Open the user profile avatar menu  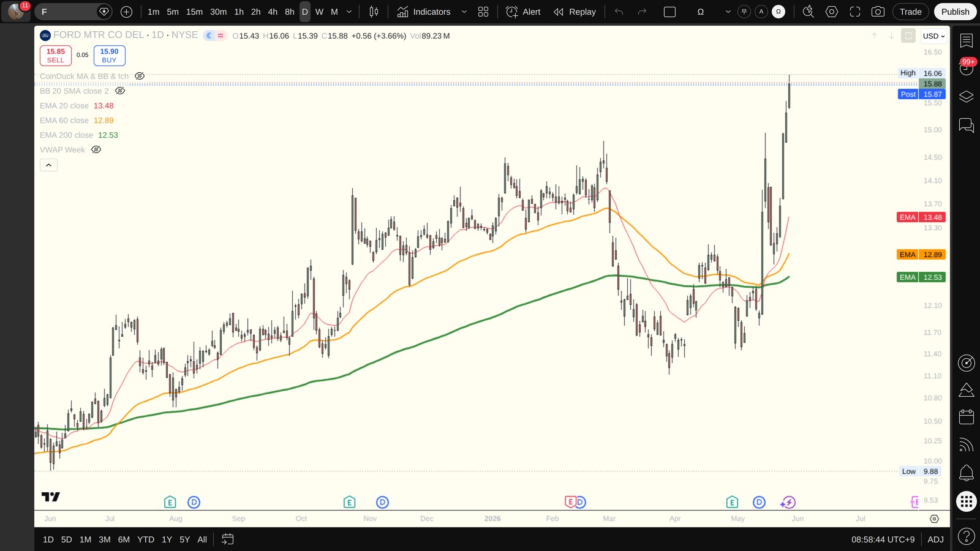tap(16, 12)
